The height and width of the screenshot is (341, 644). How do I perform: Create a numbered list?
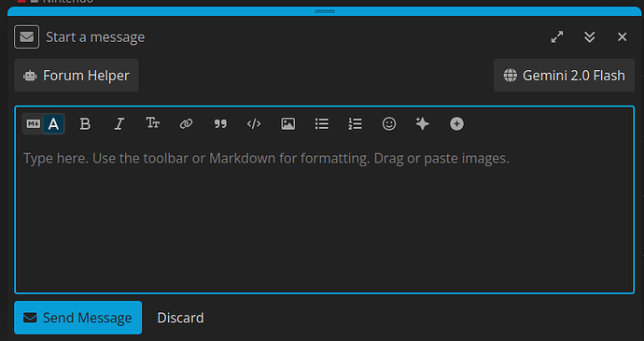click(356, 124)
